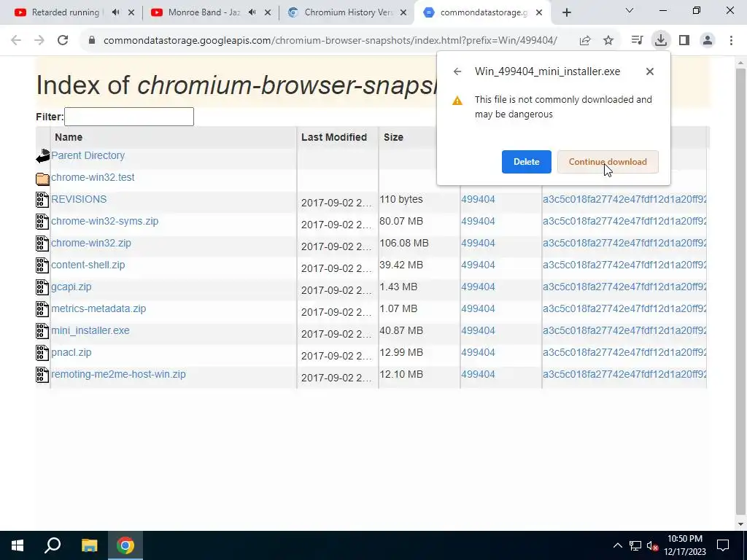Download mini_installer.exe
Image resolution: width=747 pixels, height=560 pixels.
90,331
